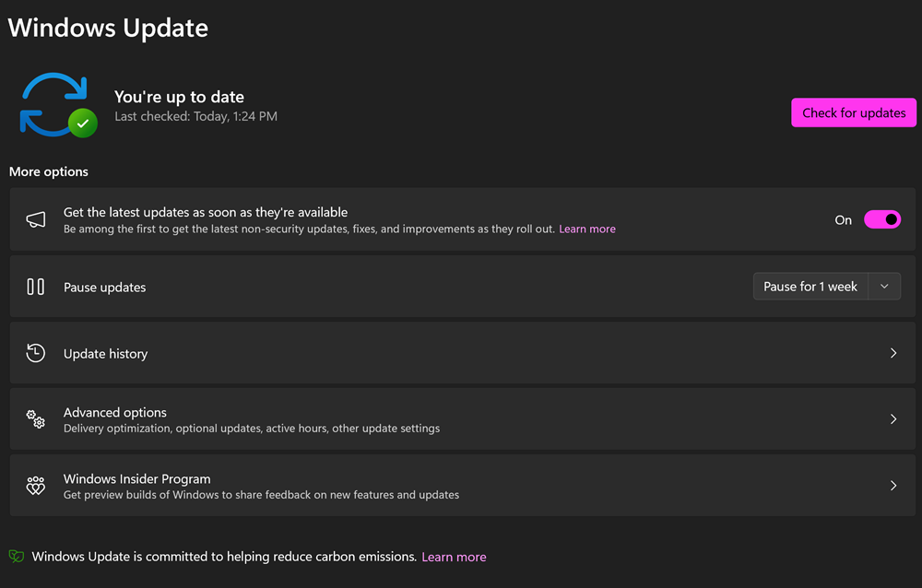Open Learn more link about carbon emissions

click(x=454, y=557)
